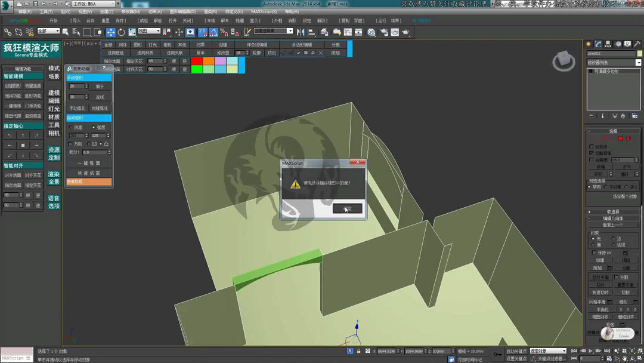644x363 pixels.
Task: Select the Hierarchy panel icon
Action: (x=608, y=44)
